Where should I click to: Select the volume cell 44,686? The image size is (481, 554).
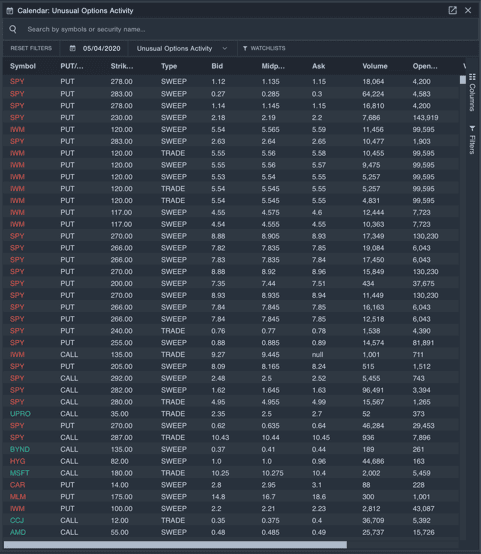point(373,461)
